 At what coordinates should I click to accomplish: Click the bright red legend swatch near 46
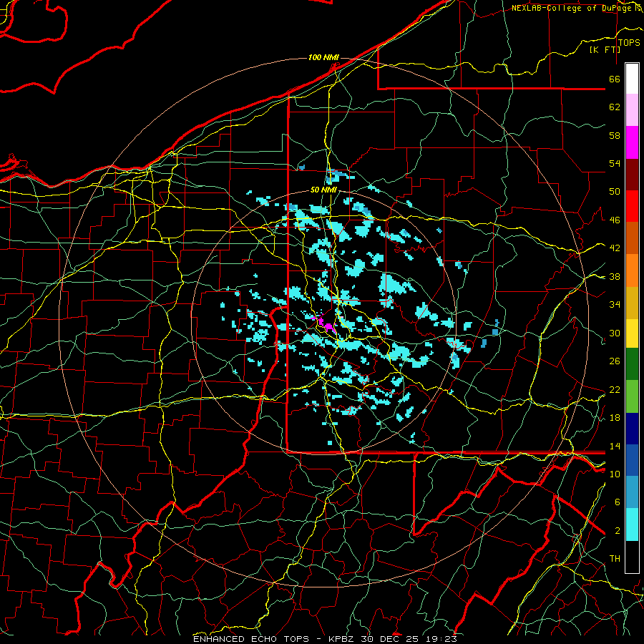click(632, 206)
